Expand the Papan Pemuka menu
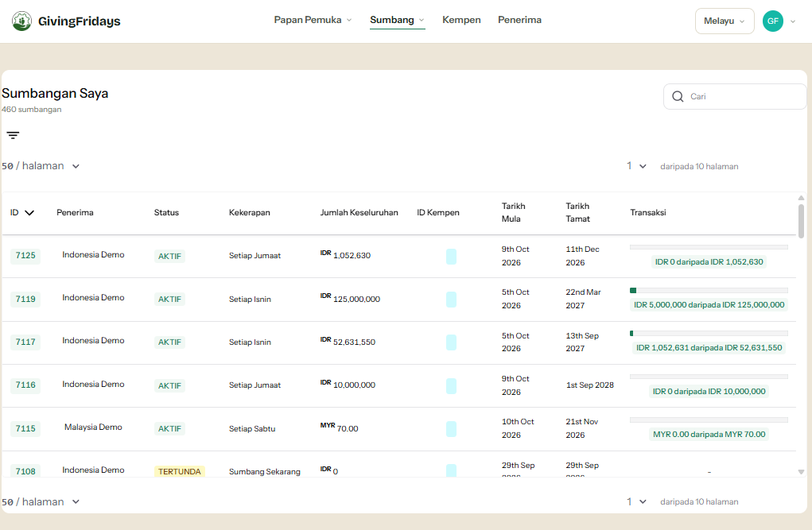 click(x=313, y=20)
